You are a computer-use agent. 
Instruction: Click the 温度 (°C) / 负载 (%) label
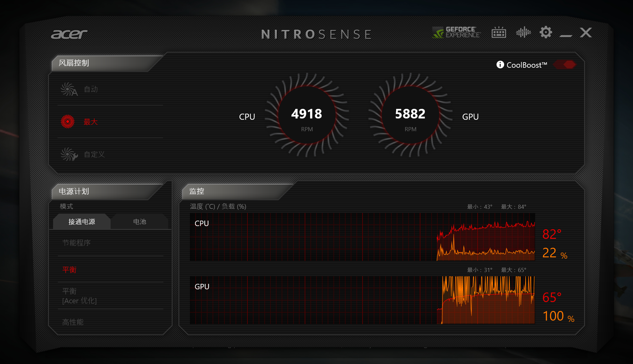point(218,207)
